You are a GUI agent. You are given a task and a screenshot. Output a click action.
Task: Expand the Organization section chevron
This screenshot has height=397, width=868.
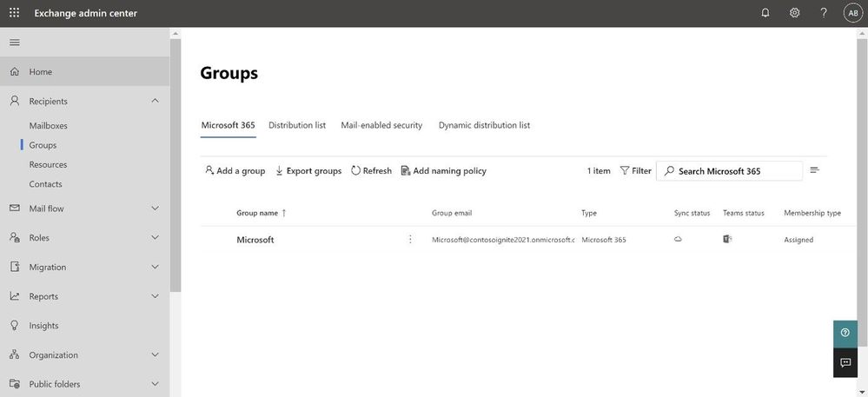pos(155,354)
